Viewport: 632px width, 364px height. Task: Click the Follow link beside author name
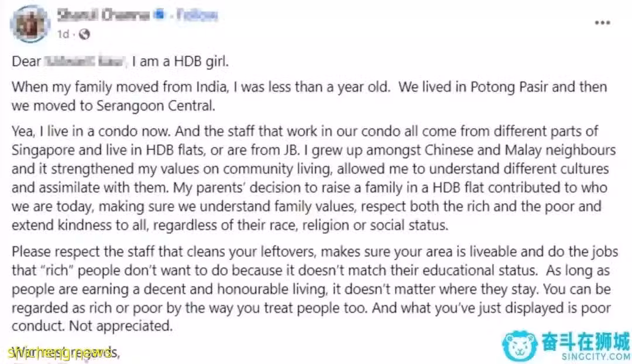197,15
